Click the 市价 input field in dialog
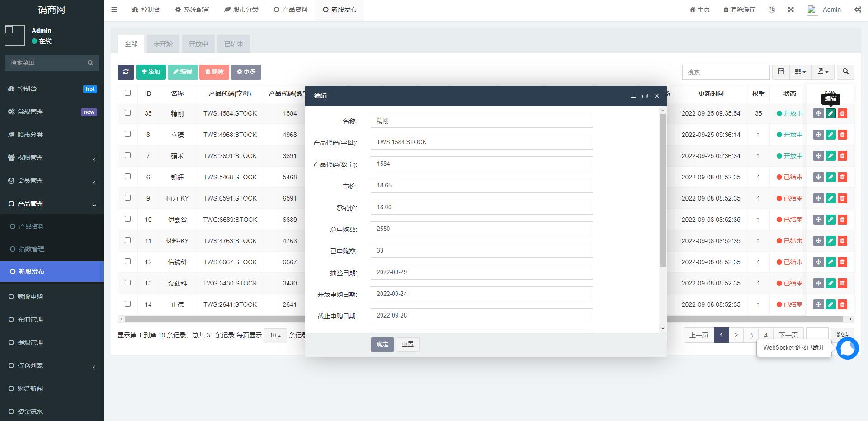 point(481,186)
